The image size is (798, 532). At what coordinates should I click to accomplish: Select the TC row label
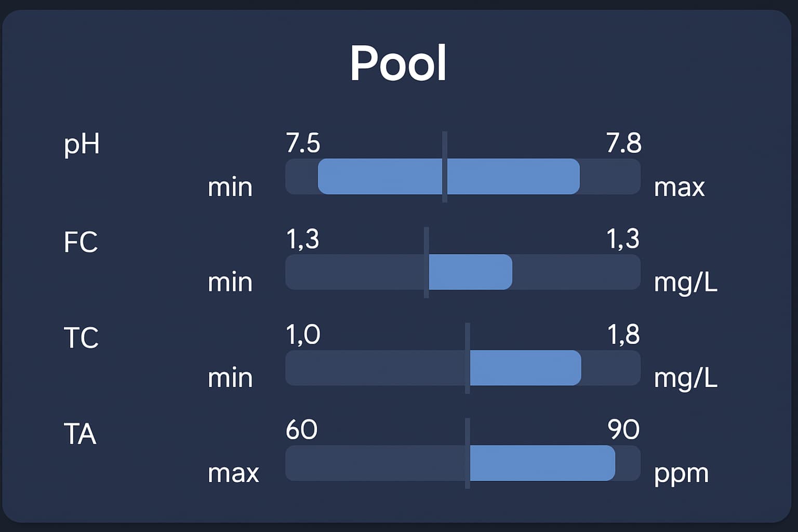(x=81, y=338)
